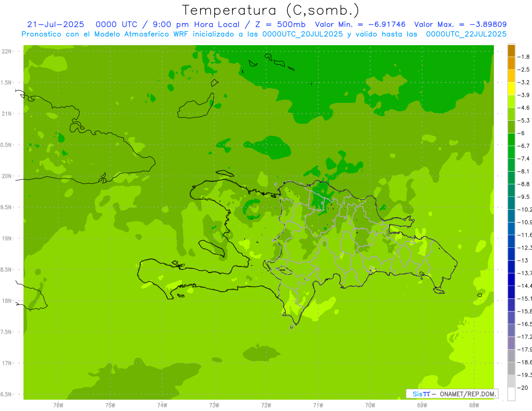The image size is (532, 411).
Task: Click the '21N' latitude label
Action: point(8,114)
